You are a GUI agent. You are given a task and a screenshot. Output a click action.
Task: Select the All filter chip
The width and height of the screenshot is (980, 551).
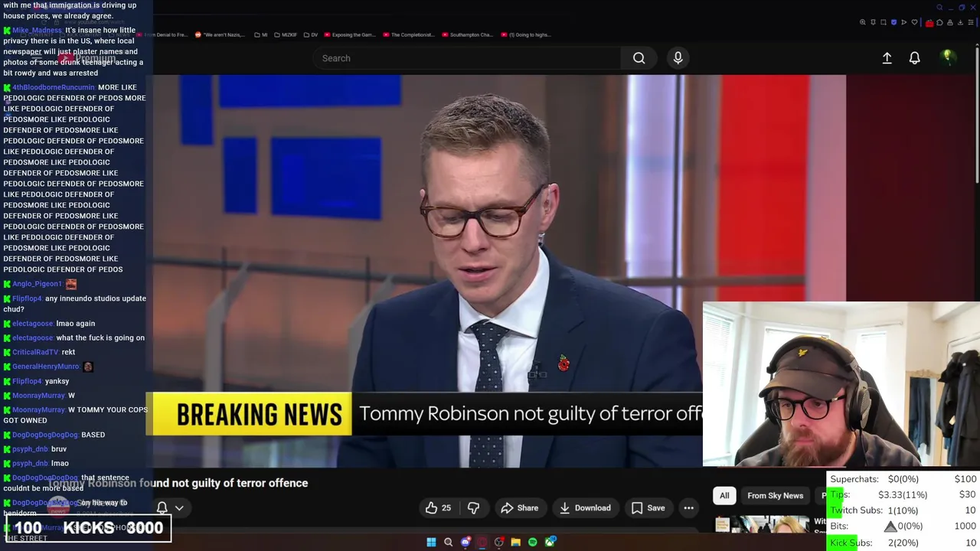point(724,496)
